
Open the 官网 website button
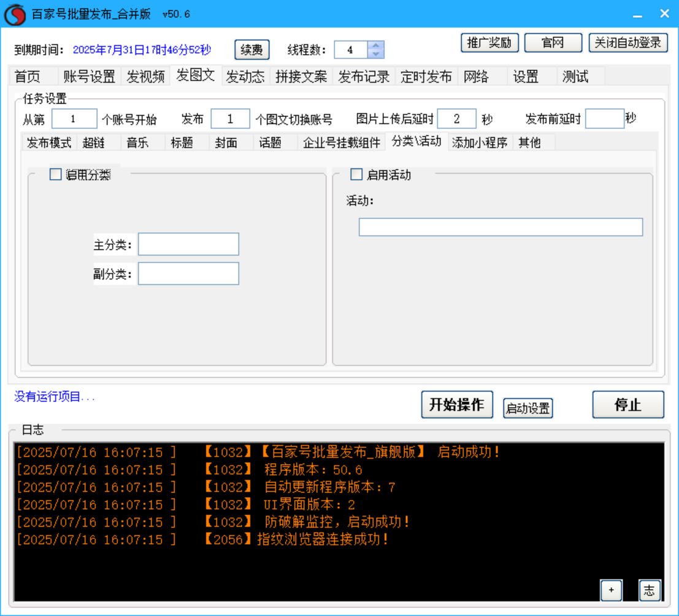[553, 43]
